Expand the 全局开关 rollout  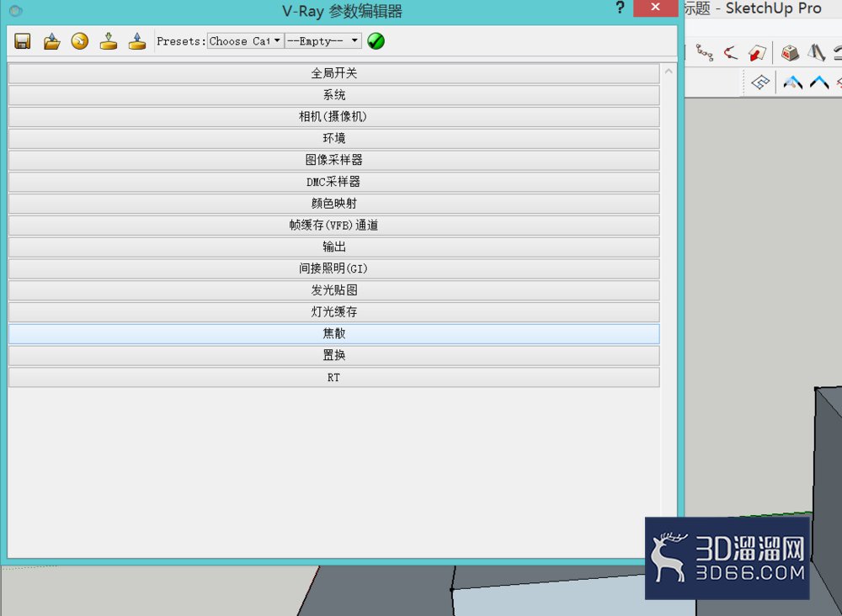[x=334, y=73]
